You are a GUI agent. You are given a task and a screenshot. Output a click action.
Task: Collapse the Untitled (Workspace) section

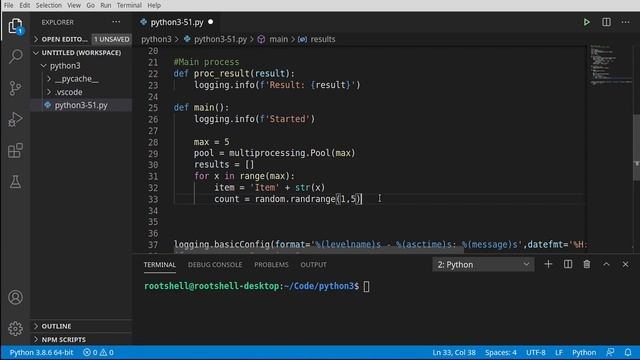tap(81, 53)
